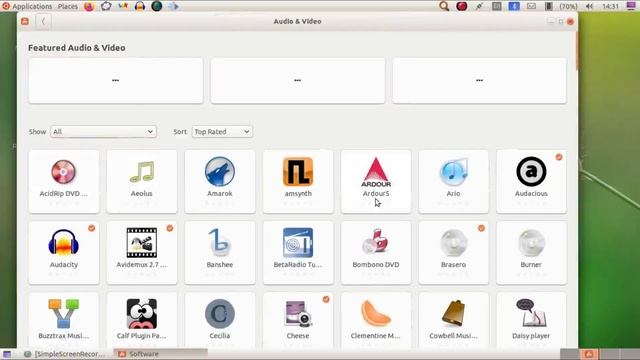Click the Software icon in the header bar
The image size is (640, 360).
click(25, 21)
